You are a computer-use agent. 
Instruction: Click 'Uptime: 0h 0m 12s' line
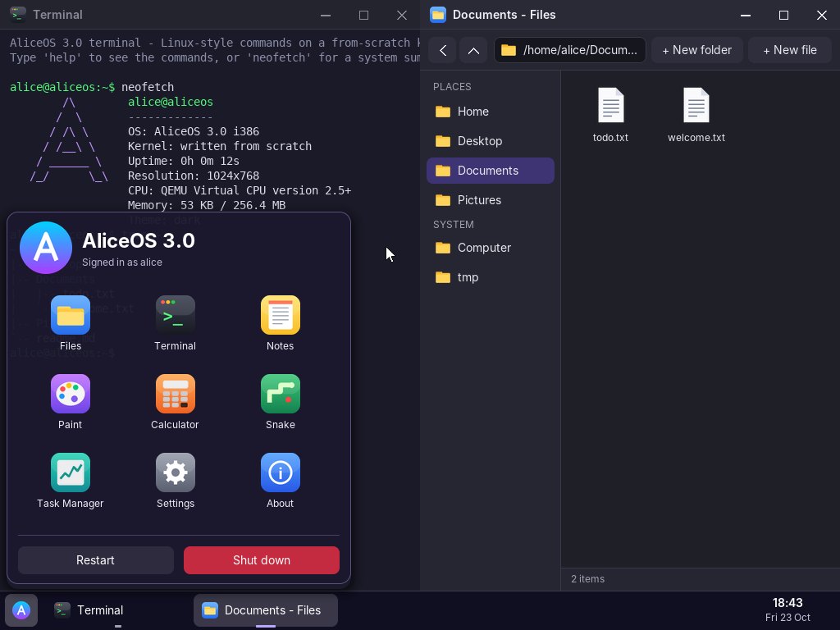[183, 161]
